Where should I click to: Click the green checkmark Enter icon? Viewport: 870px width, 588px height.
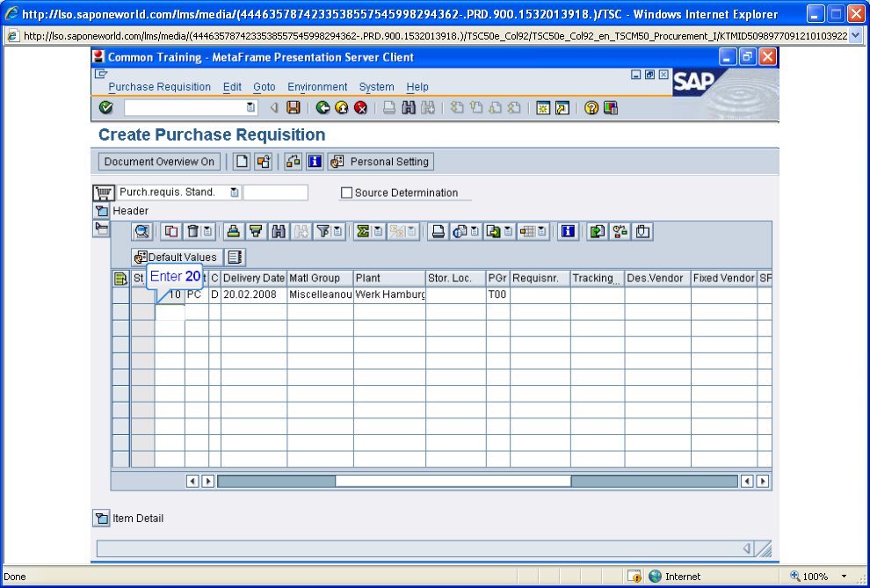(105, 108)
